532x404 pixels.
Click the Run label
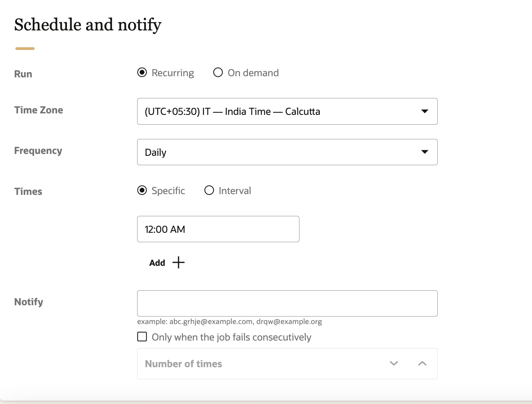click(23, 74)
